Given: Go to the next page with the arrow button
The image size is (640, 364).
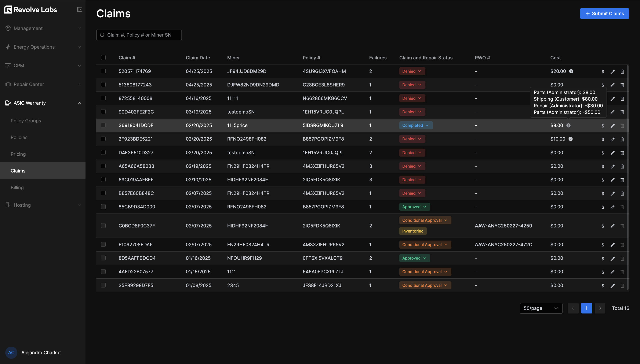Looking at the screenshot, I should tap(600, 308).
